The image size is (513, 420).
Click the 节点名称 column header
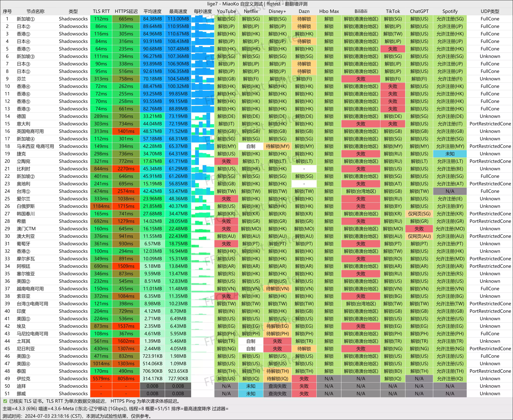click(x=35, y=11)
